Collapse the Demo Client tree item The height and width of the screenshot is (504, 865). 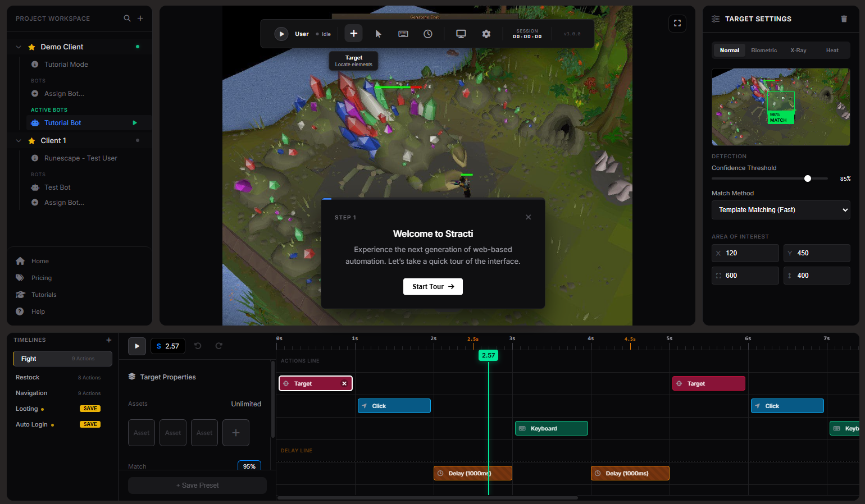(x=18, y=47)
